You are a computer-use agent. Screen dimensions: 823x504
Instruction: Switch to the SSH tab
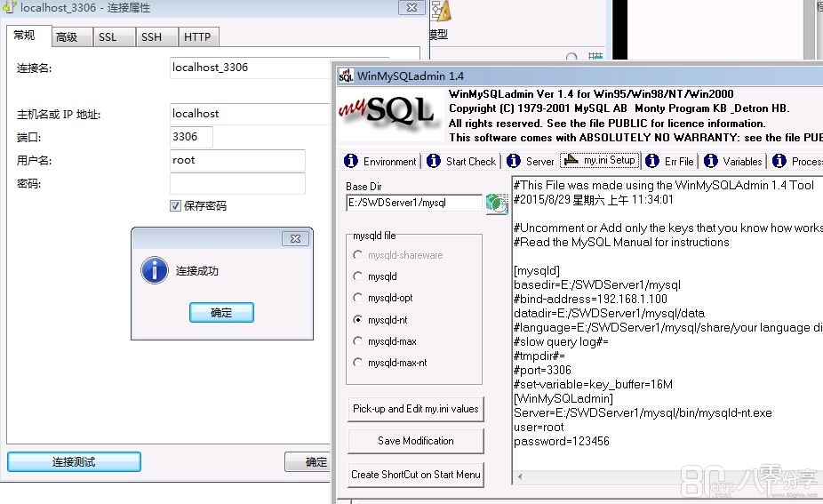156,36
